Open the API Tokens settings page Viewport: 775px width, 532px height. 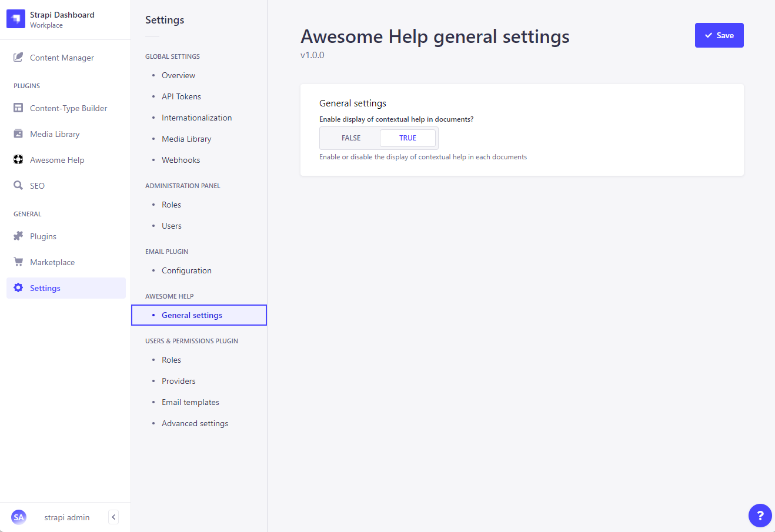click(181, 96)
